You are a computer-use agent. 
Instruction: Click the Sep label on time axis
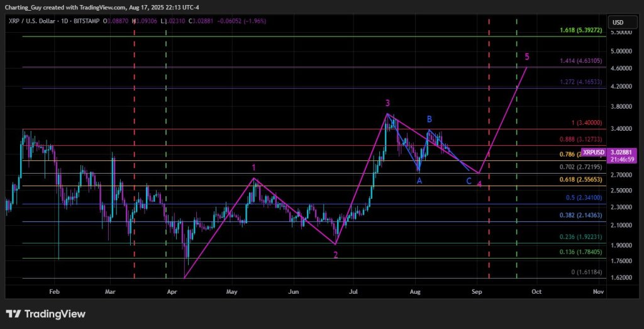point(477,291)
